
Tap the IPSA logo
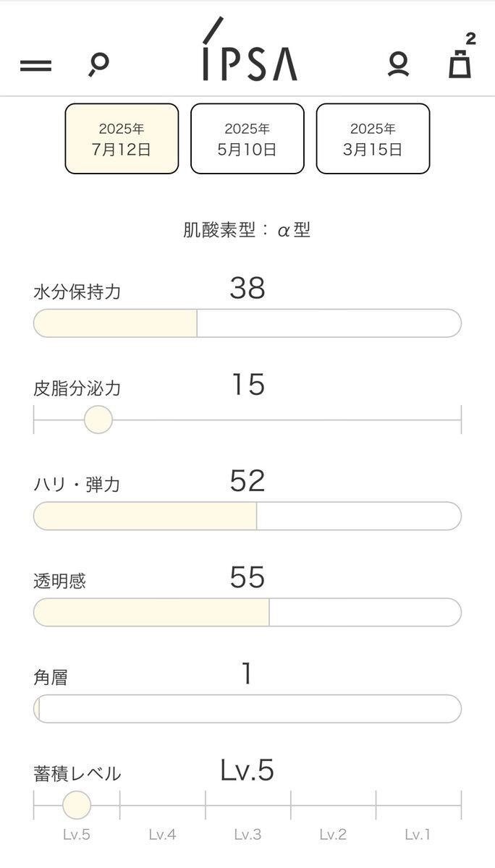(248, 49)
